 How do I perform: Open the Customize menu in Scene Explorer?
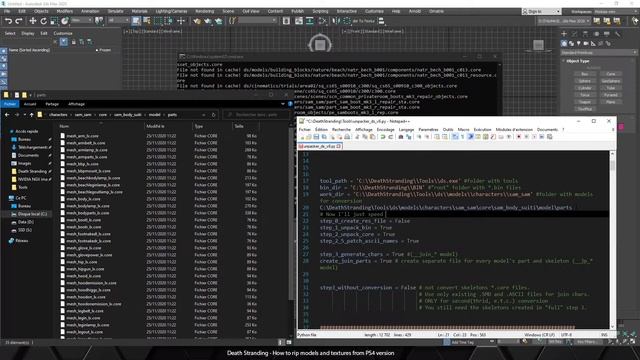click(x=63, y=33)
